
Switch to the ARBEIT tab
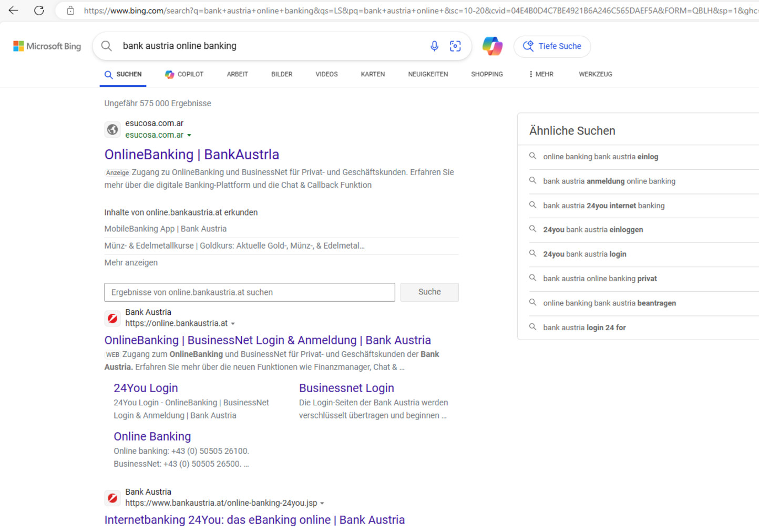coord(237,74)
